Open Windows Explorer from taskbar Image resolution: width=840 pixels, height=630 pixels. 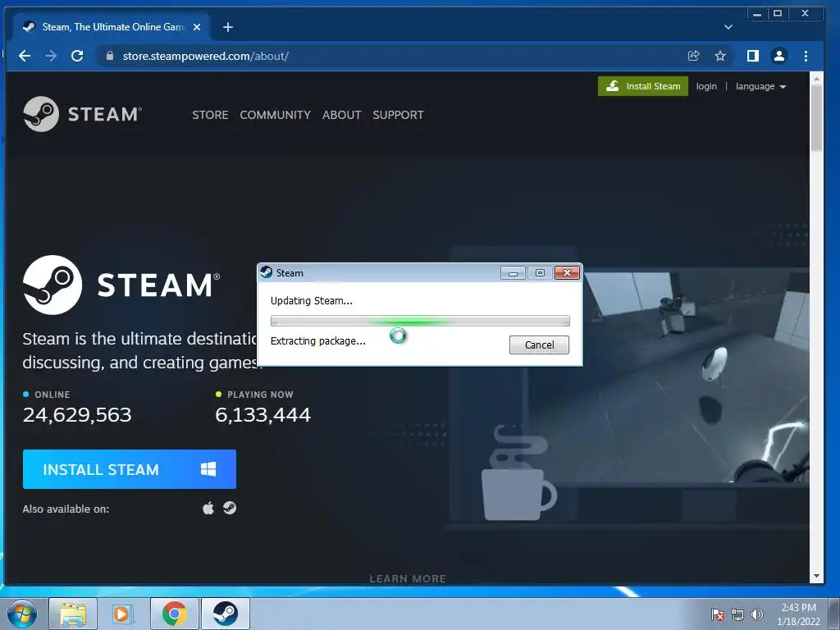point(73,614)
